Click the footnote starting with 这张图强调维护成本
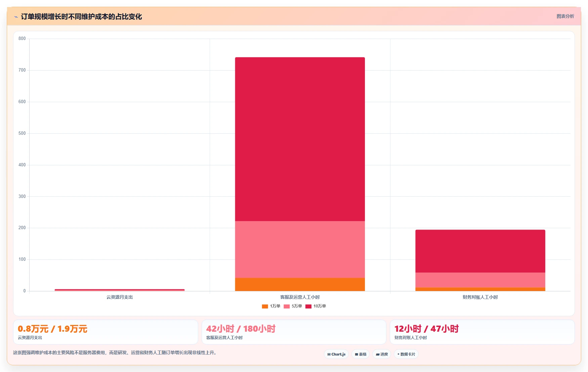The image size is (588, 372). tap(116, 353)
